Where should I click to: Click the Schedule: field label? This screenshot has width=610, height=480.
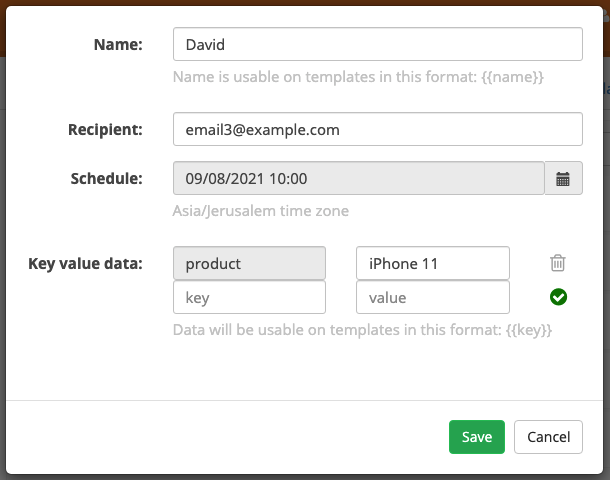(107, 179)
